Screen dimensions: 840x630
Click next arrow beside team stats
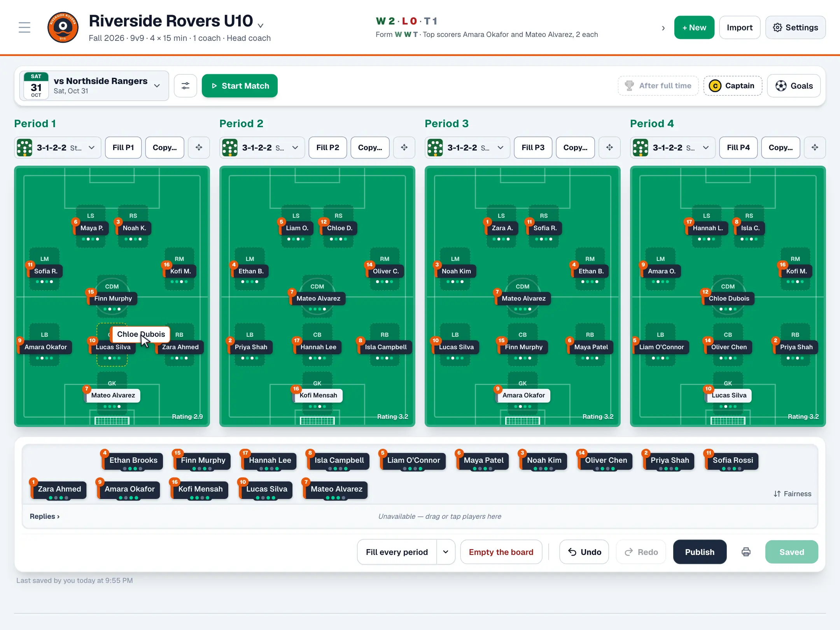(663, 28)
